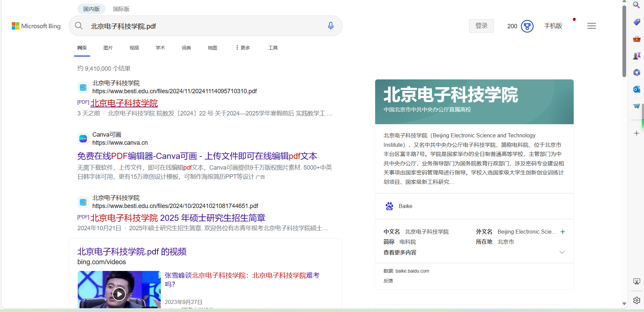Click URL besti.edu.cn/files/2024/11 pdf
644x312 pixels.
pyautogui.click(x=175, y=91)
